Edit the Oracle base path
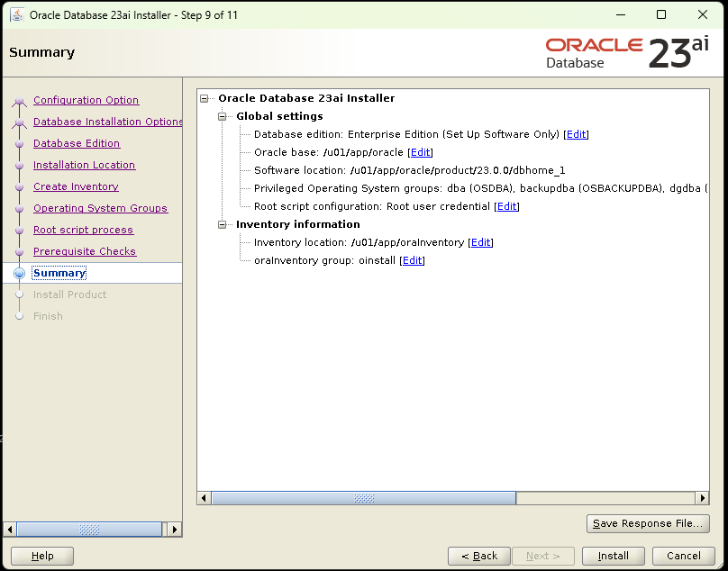This screenshot has height=571, width=728. click(x=420, y=152)
